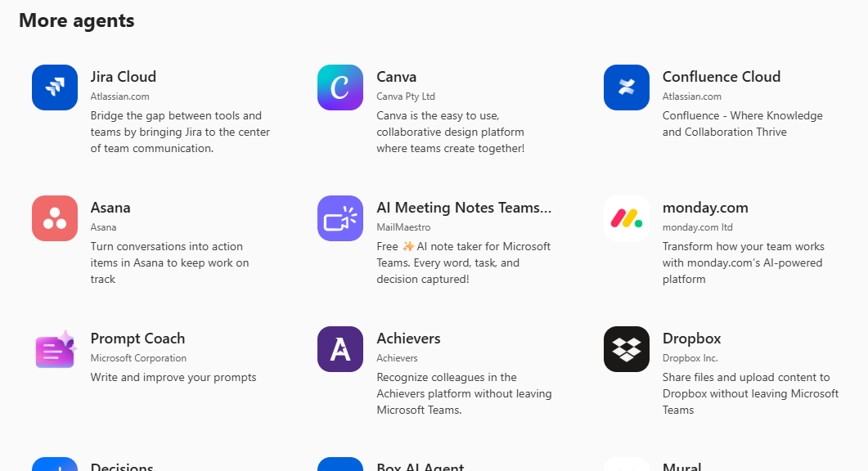Open the Asana app icon
This screenshot has height=471, width=868.
coord(55,218)
